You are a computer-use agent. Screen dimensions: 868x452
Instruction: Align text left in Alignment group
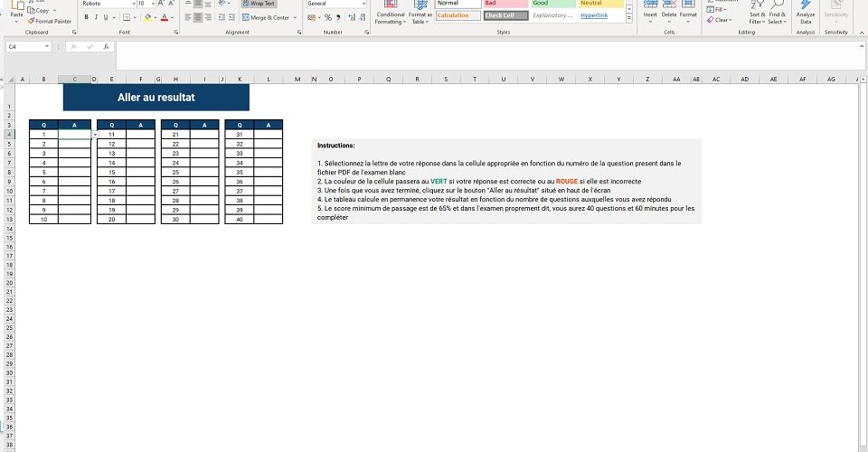click(x=188, y=18)
